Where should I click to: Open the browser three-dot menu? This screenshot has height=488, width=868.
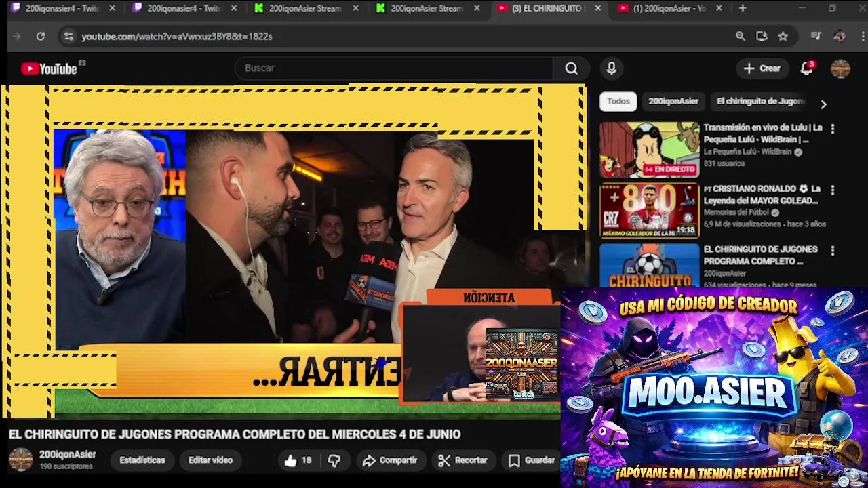click(861, 37)
